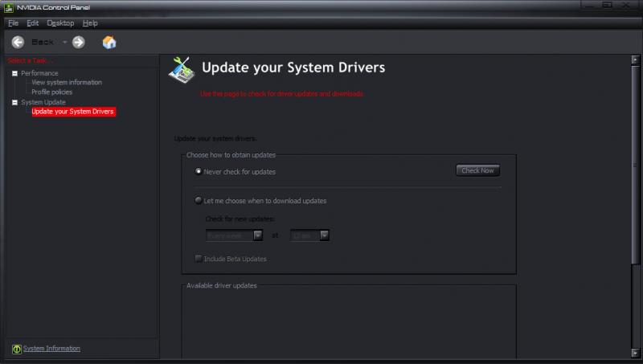
Task: Click the Back button label
Action: tap(43, 43)
